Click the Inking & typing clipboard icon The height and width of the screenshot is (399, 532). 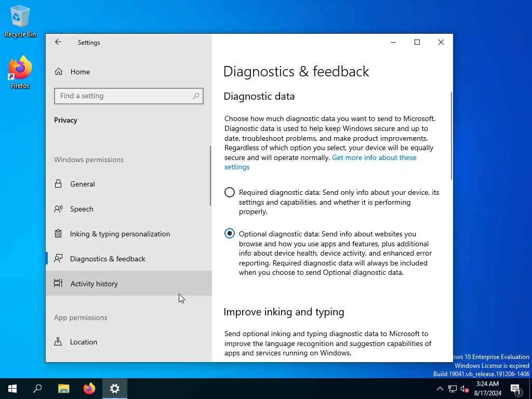[x=58, y=234]
